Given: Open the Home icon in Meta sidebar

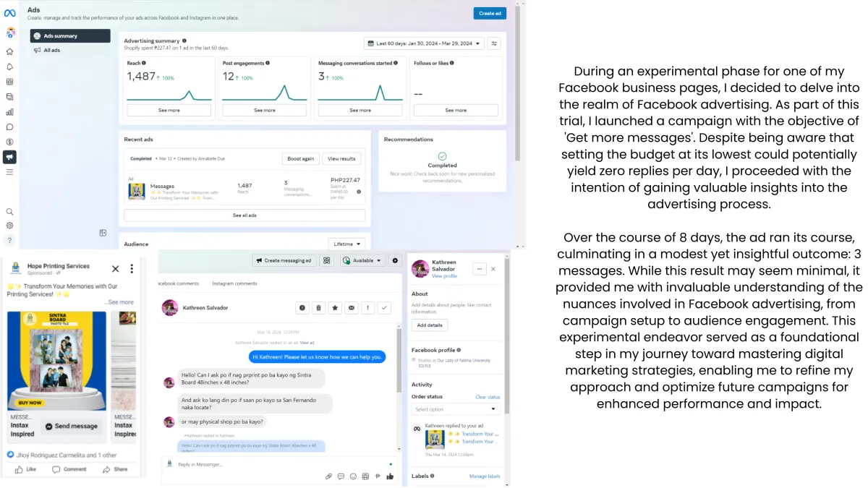Looking at the screenshot, I should click(9, 52).
